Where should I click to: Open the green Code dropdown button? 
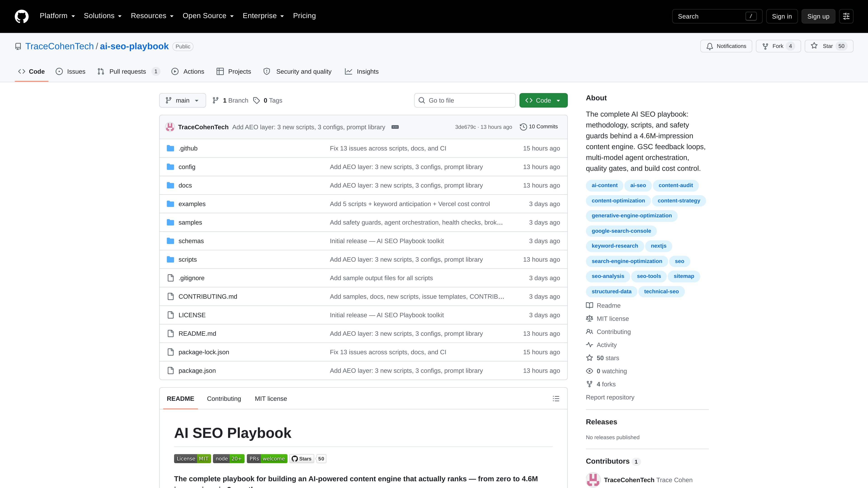[x=543, y=100]
